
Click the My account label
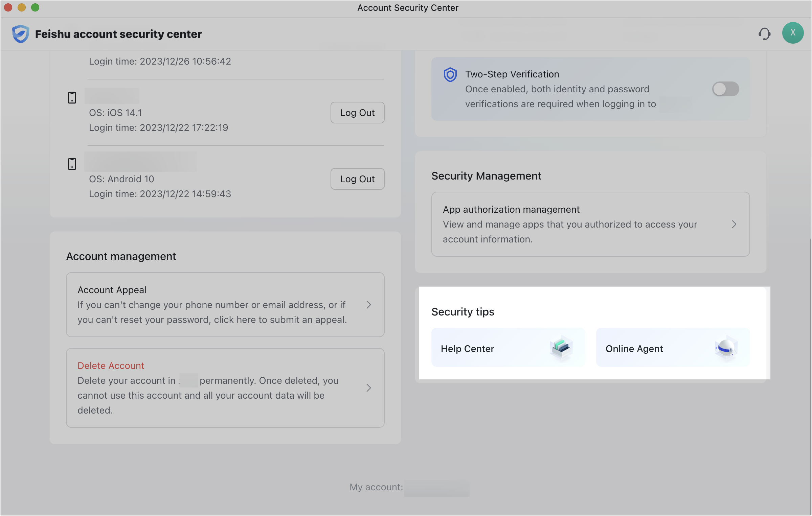(x=376, y=487)
